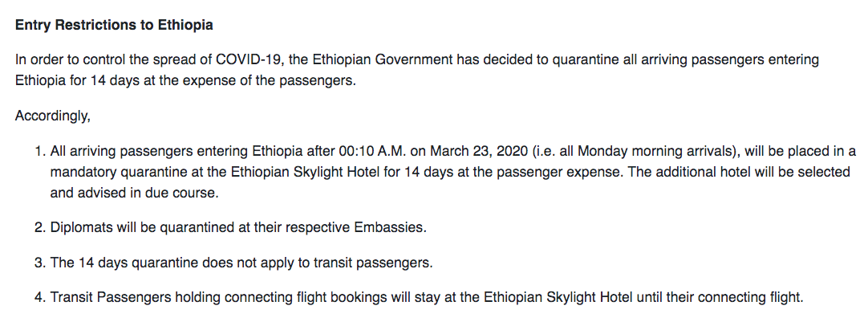Click the "3." list number marker
The height and width of the screenshot is (322, 868).
(x=39, y=263)
